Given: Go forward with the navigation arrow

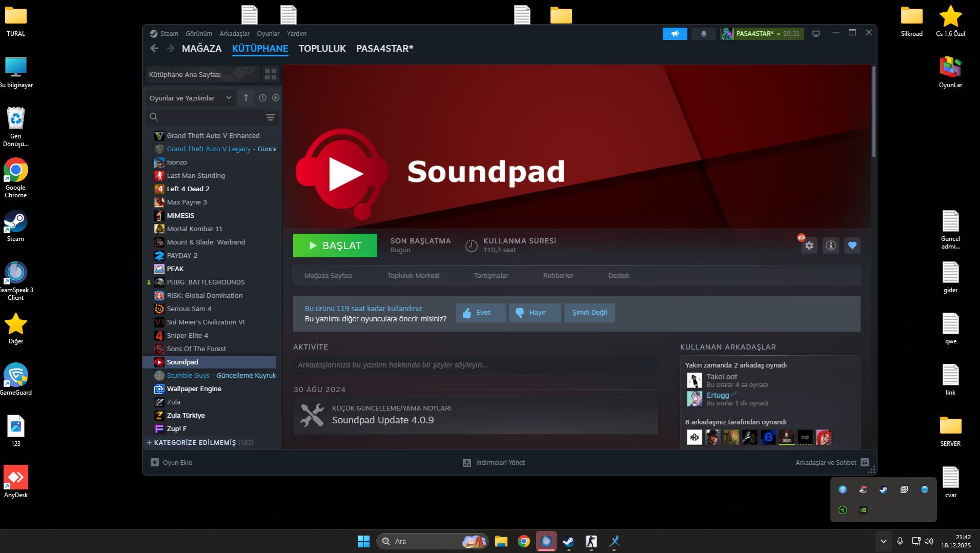Looking at the screenshot, I should pos(171,48).
